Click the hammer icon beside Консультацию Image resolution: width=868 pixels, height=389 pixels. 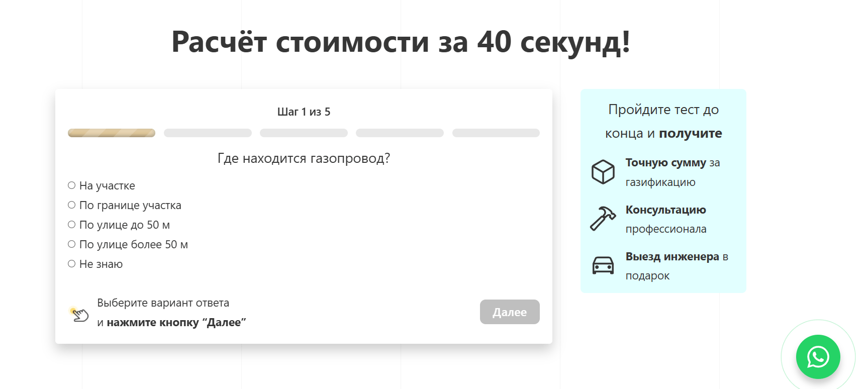tap(603, 219)
